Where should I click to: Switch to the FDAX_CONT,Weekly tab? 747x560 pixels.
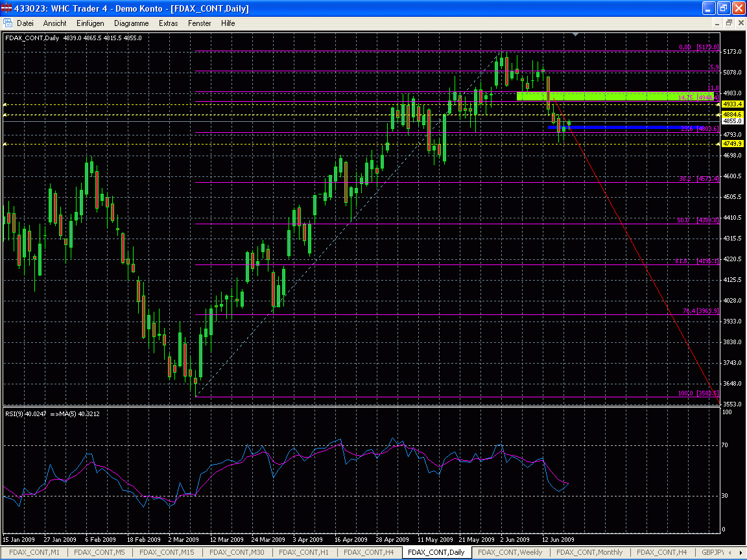(509, 552)
